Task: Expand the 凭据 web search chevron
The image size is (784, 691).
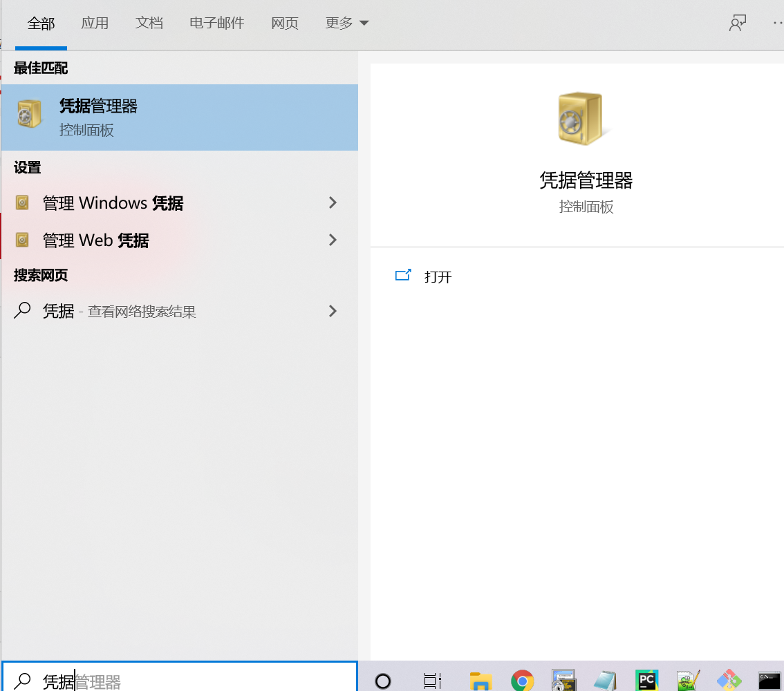Action: point(333,311)
